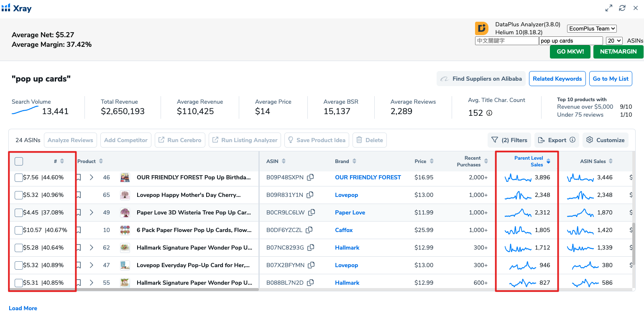Open product thumbnail for Paper Love Wisteria Tree

125,212
